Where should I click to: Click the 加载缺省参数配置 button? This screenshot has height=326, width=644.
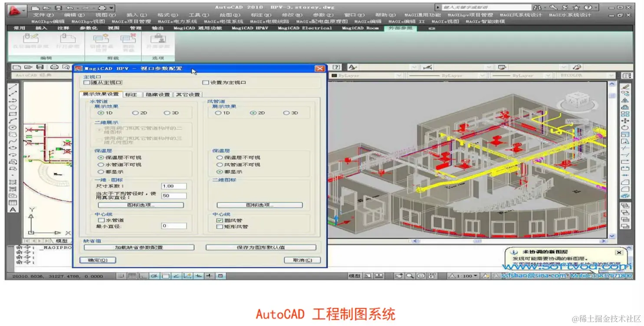tap(139, 247)
